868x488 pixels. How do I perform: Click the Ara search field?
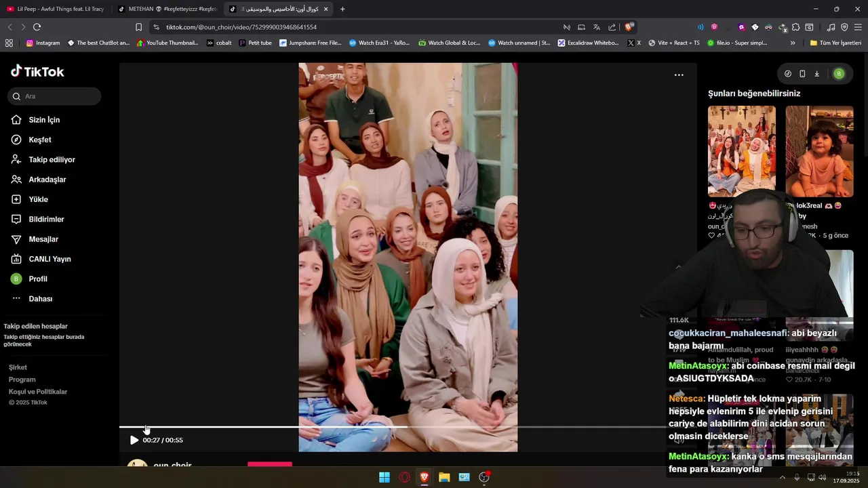54,96
